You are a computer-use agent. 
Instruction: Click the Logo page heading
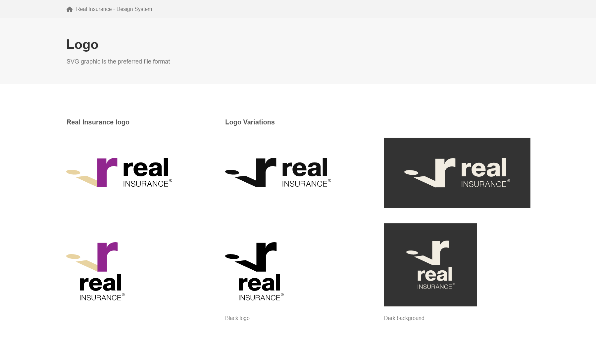tap(82, 45)
